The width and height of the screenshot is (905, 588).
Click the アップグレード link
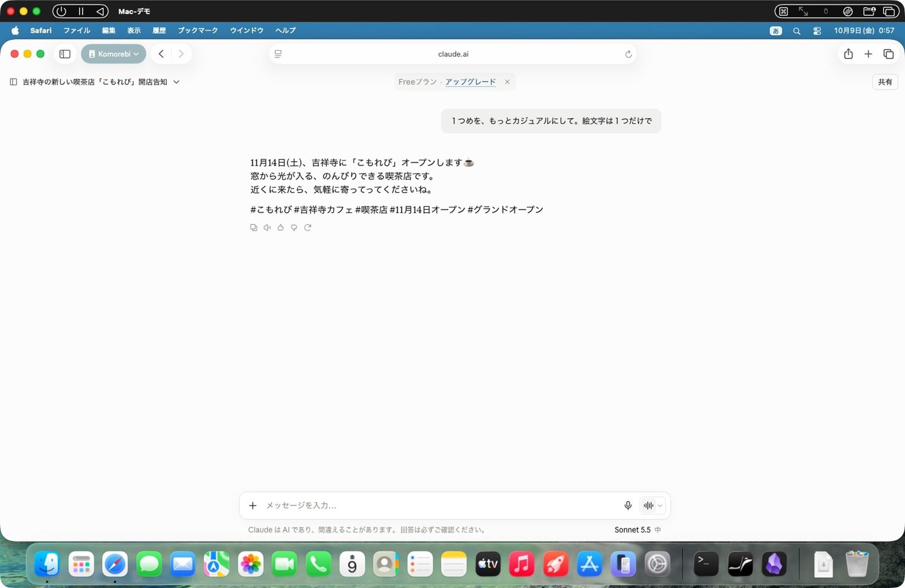(x=471, y=82)
